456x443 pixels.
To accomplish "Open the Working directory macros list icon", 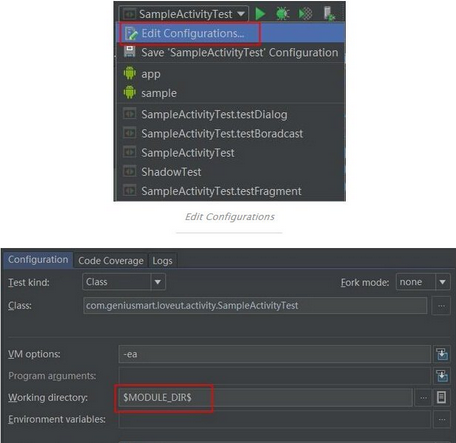I will [441, 397].
